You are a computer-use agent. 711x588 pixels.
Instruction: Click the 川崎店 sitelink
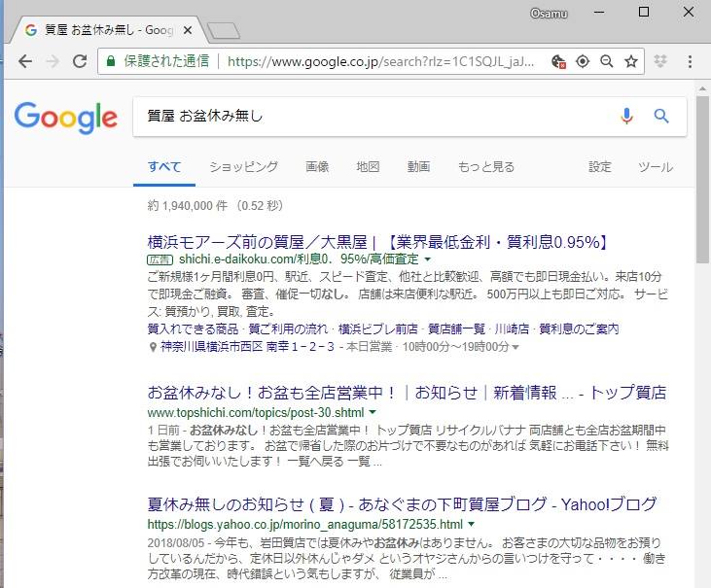(512, 329)
